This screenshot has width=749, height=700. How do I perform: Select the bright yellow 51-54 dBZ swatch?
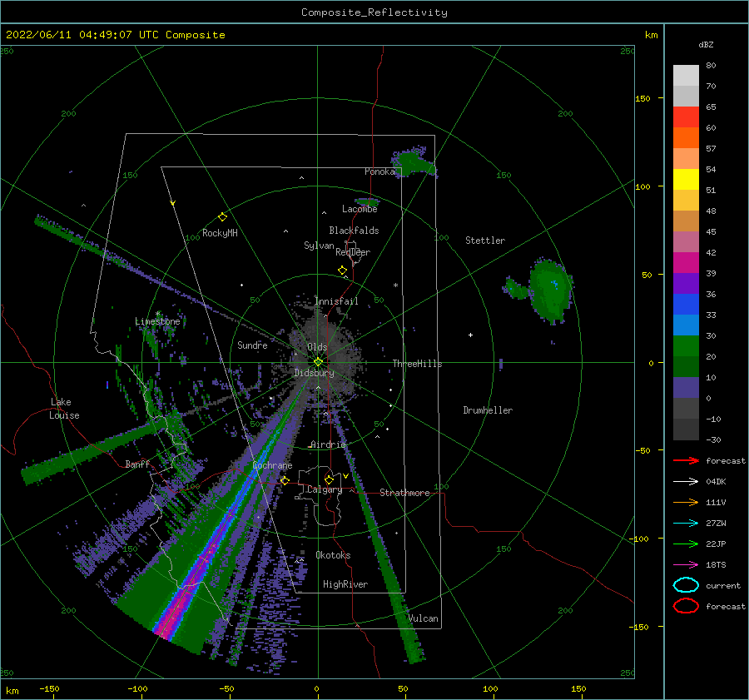tap(686, 180)
